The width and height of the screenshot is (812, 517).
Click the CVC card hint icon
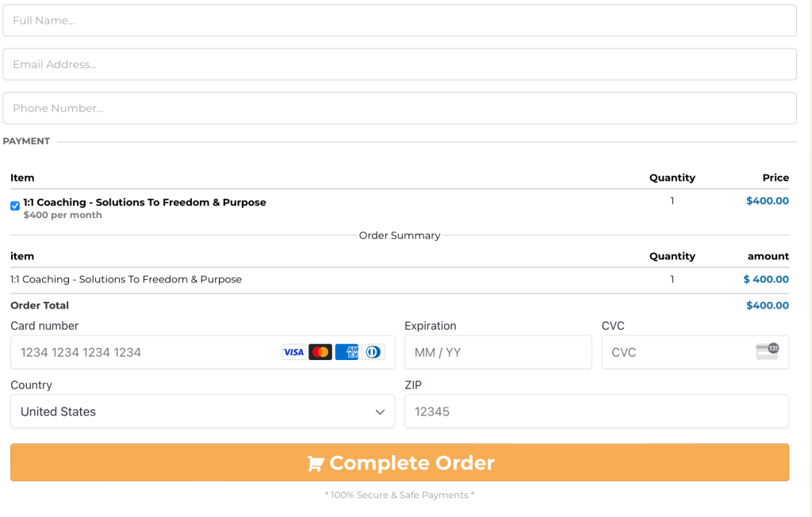click(x=767, y=352)
